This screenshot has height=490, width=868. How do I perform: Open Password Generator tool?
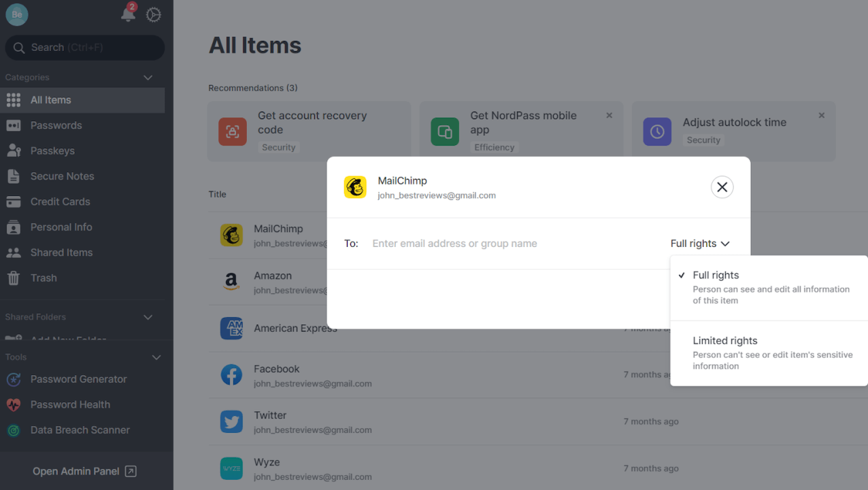[x=78, y=379]
